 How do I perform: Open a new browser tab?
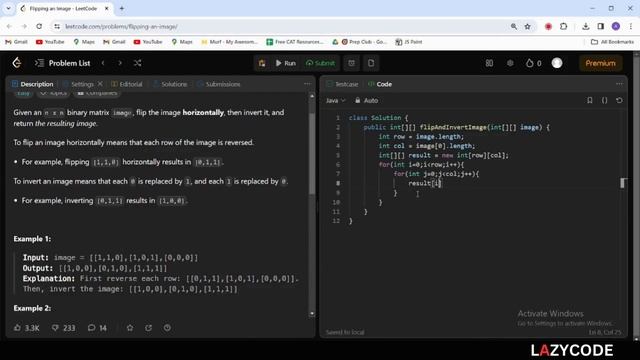pos(122,8)
